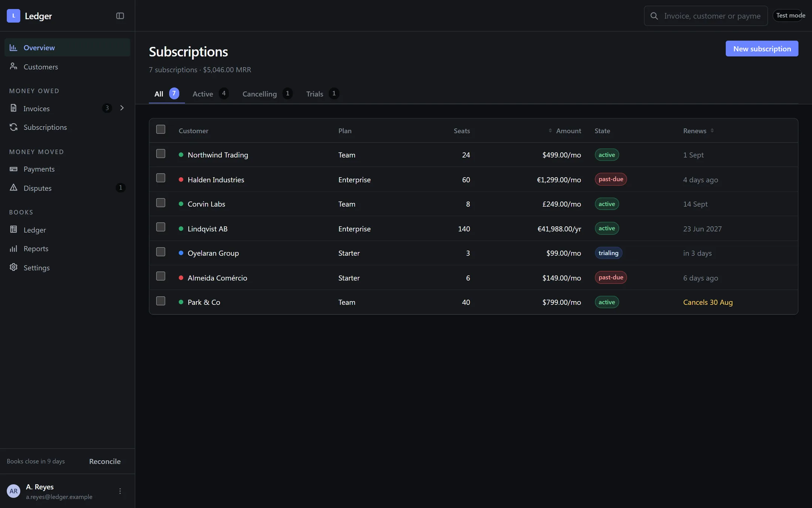Image resolution: width=812 pixels, height=508 pixels.
Task: Click Halden Industries' red status dot
Action: point(181,179)
